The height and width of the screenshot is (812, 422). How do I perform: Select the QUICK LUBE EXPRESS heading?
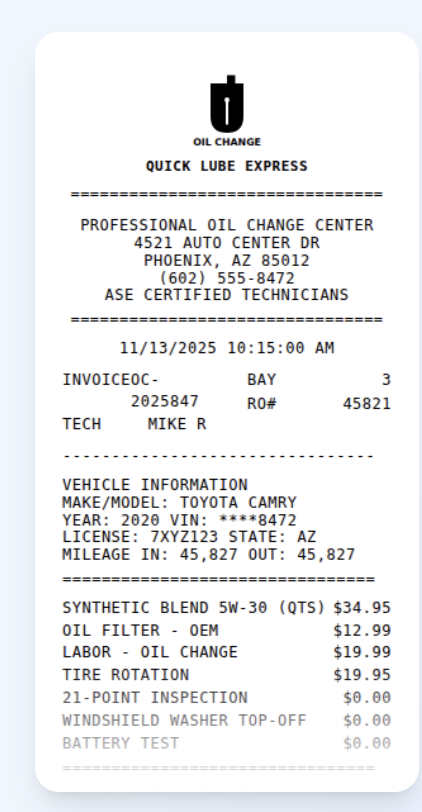pyautogui.click(x=227, y=166)
